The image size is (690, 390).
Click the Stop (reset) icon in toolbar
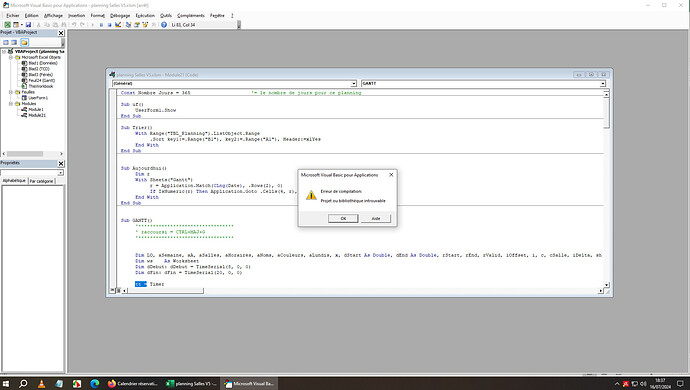point(110,25)
